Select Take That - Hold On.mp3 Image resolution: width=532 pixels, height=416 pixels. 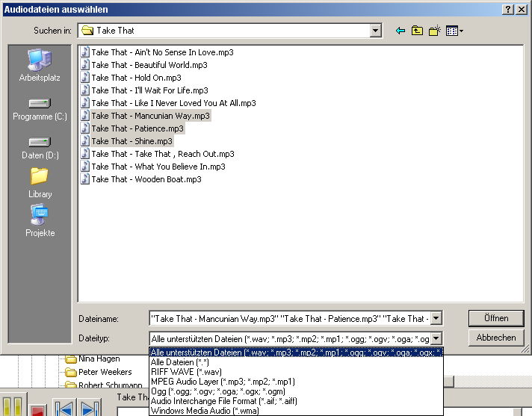(x=131, y=78)
